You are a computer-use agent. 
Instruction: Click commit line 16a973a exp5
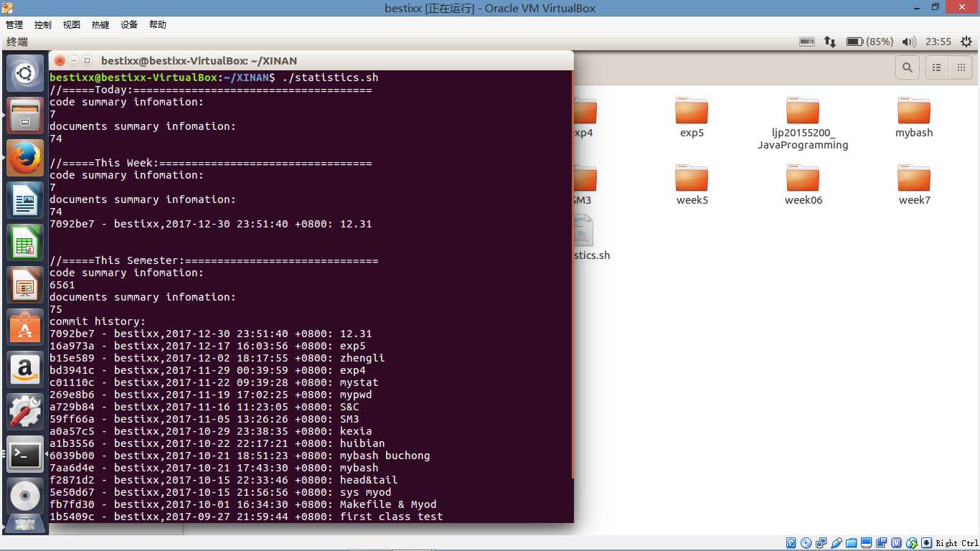click(x=207, y=346)
